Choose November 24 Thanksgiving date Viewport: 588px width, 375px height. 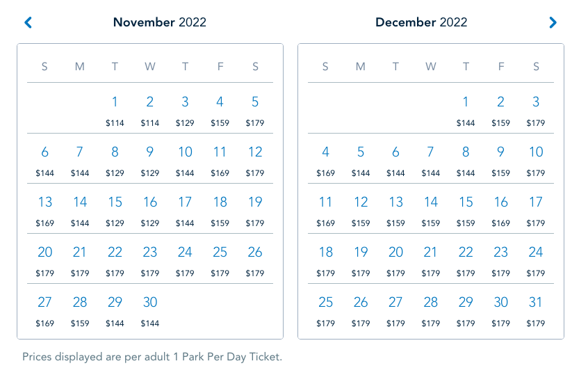pos(185,260)
